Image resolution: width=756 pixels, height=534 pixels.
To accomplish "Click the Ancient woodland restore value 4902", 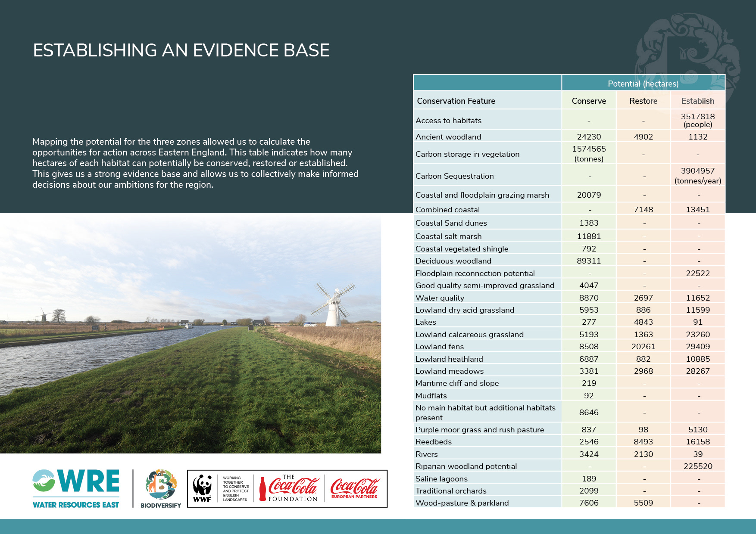I will click(643, 137).
